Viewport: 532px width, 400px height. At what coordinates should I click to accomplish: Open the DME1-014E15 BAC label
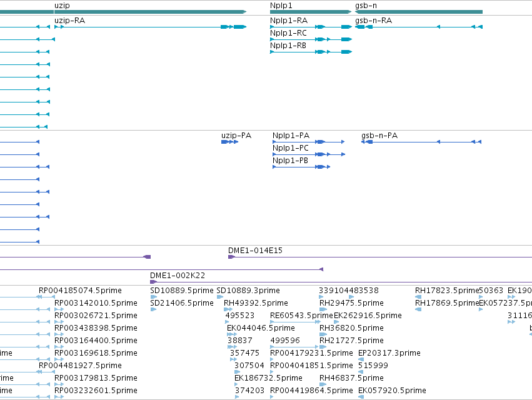pos(255,251)
